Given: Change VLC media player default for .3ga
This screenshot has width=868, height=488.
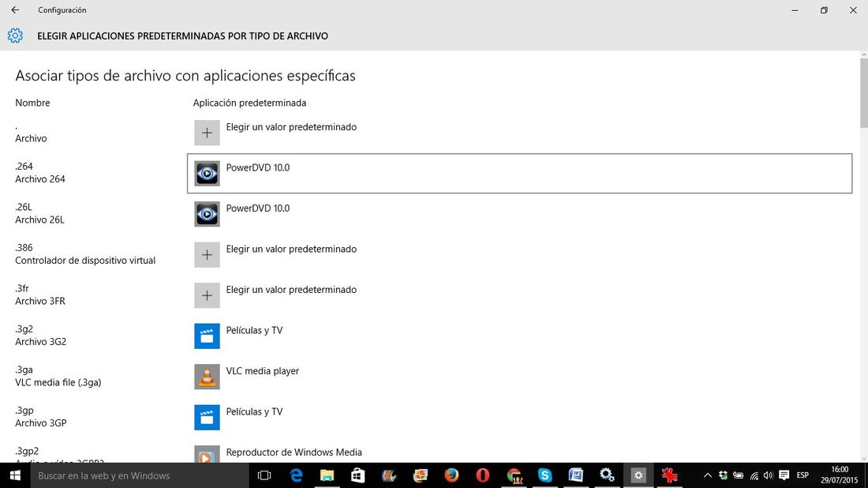Looking at the screenshot, I should tap(519, 377).
